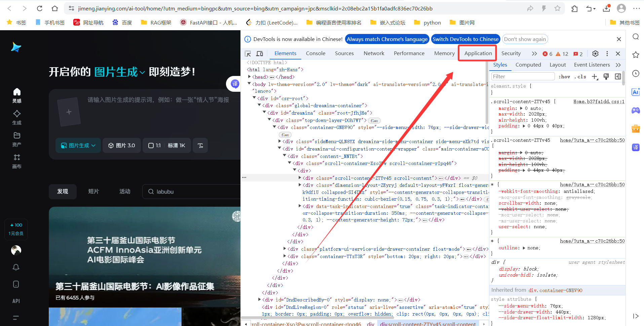Open the Sources tab
The width and height of the screenshot is (644, 326).
344,53
